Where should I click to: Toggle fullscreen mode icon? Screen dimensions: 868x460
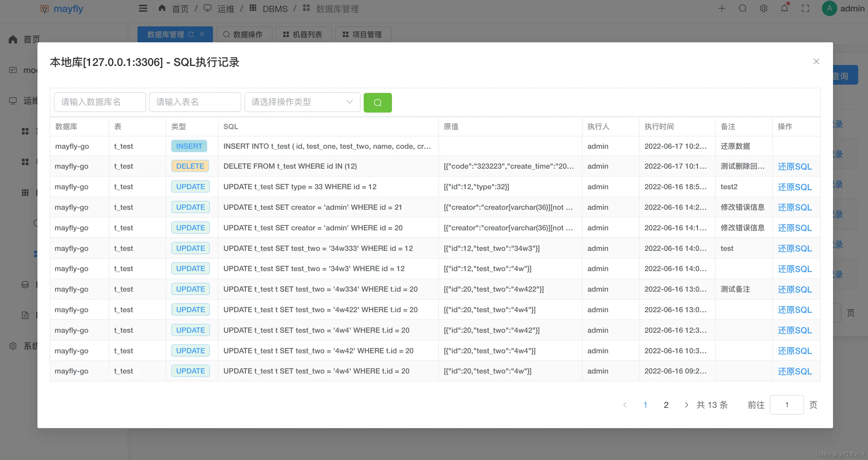click(805, 8)
